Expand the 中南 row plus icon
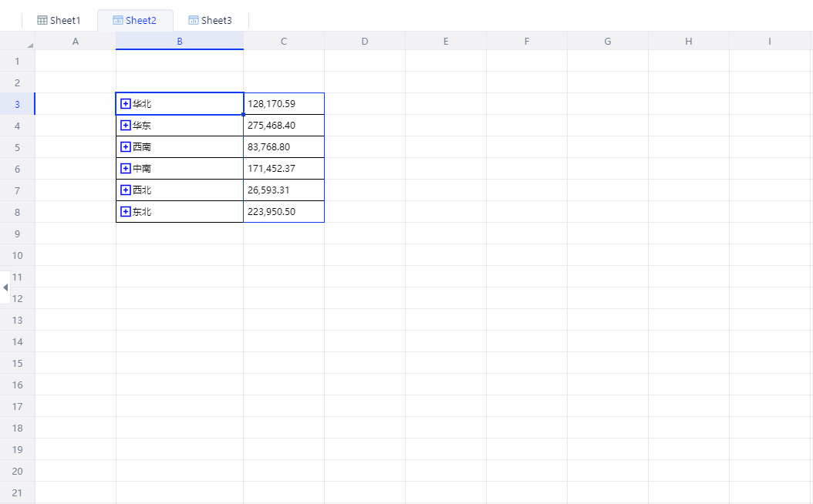The height and width of the screenshot is (504, 813). click(x=126, y=169)
